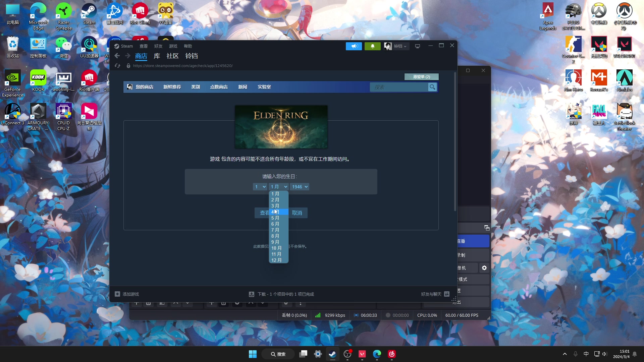Select the PUBG BATTLEGROUNDS desktop icon
Screen dimensions: 644x362
point(573,16)
